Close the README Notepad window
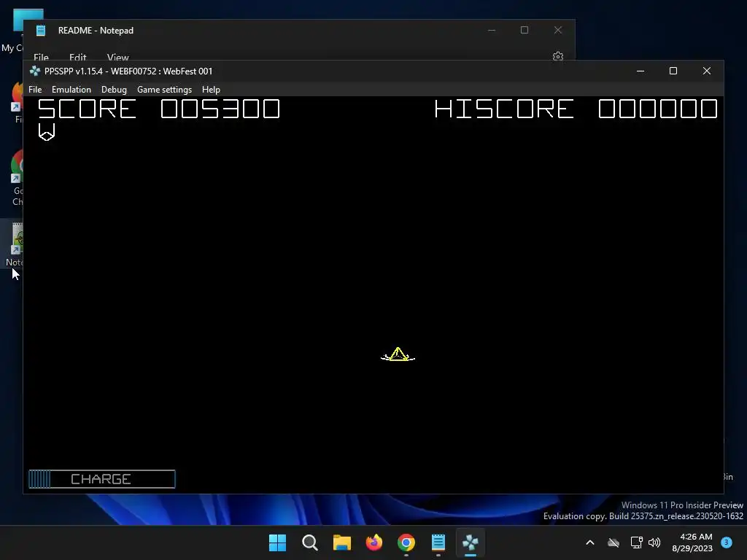 pos(558,30)
